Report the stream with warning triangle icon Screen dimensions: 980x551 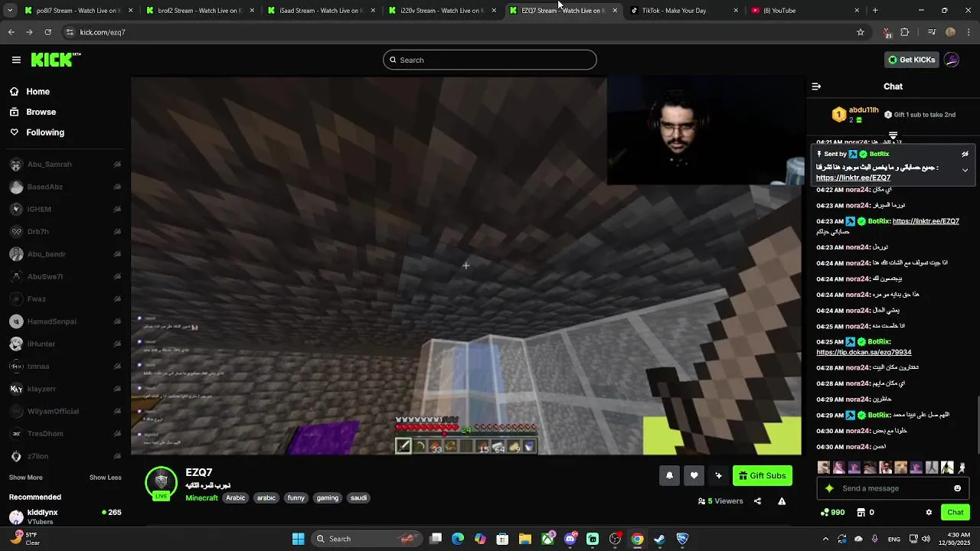tap(782, 501)
